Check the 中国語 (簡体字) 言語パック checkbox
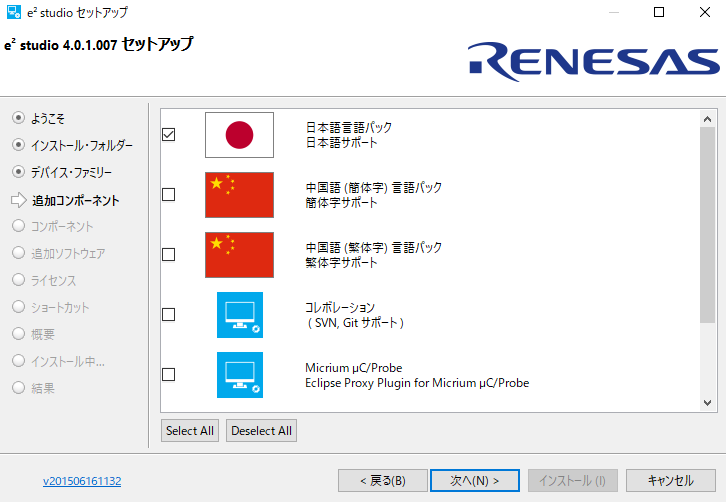 [169, 195]
